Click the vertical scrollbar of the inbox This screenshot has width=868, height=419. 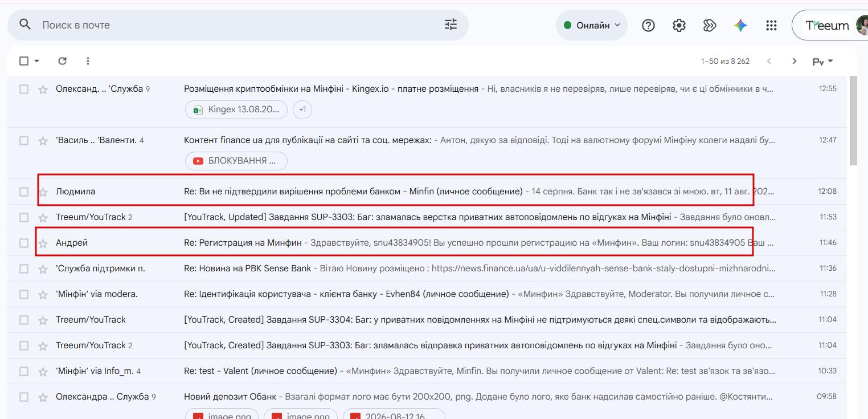[x=853, y=120]
